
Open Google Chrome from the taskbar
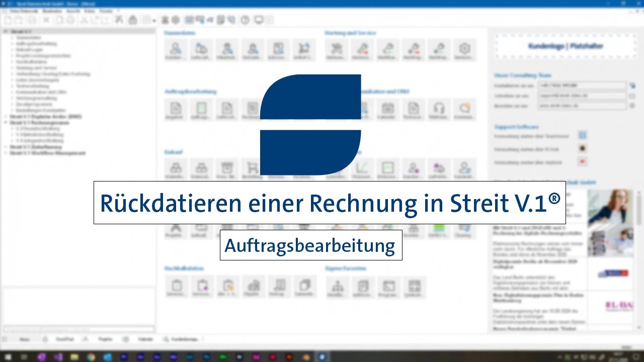pyautogui.click(x=91, y=357)
